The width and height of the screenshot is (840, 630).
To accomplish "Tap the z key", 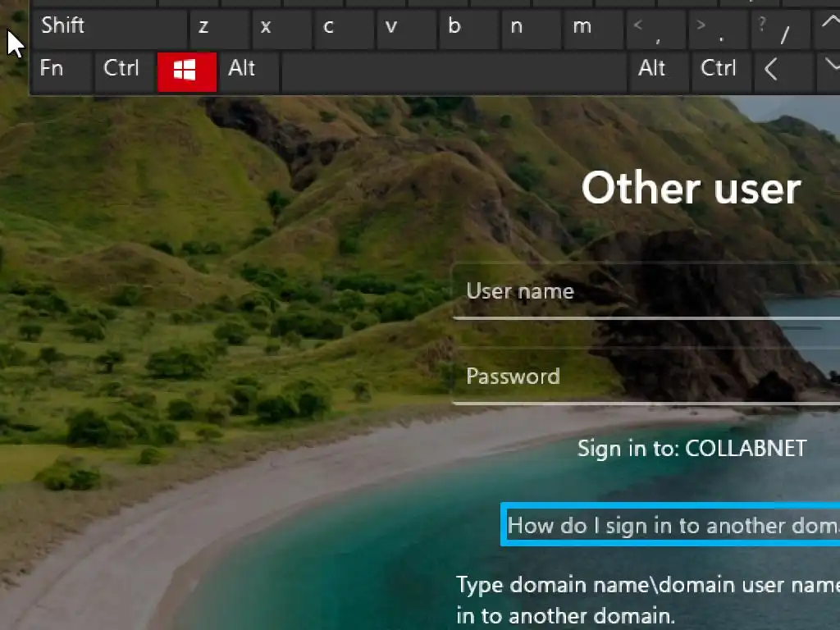I will click(219, 30).
